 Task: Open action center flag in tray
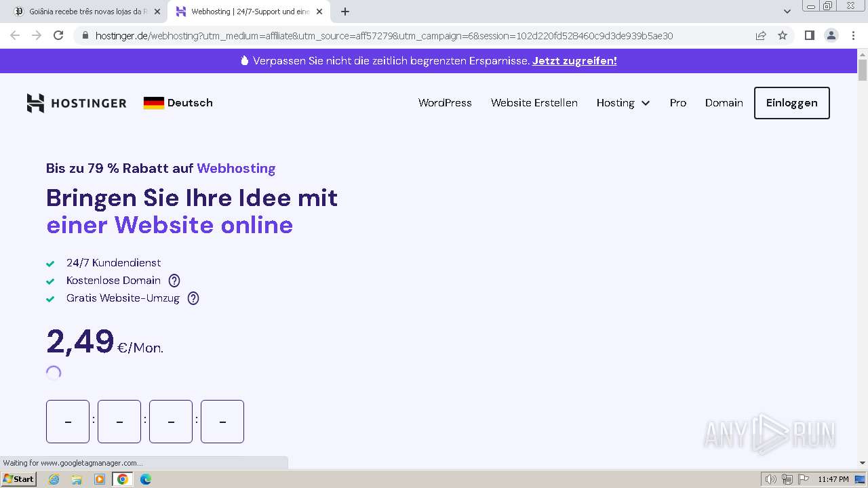[x=804, y=479]
